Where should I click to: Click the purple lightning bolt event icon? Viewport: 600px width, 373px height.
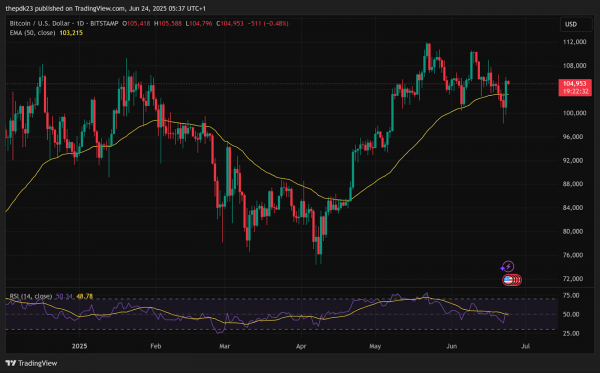point(508,266)
